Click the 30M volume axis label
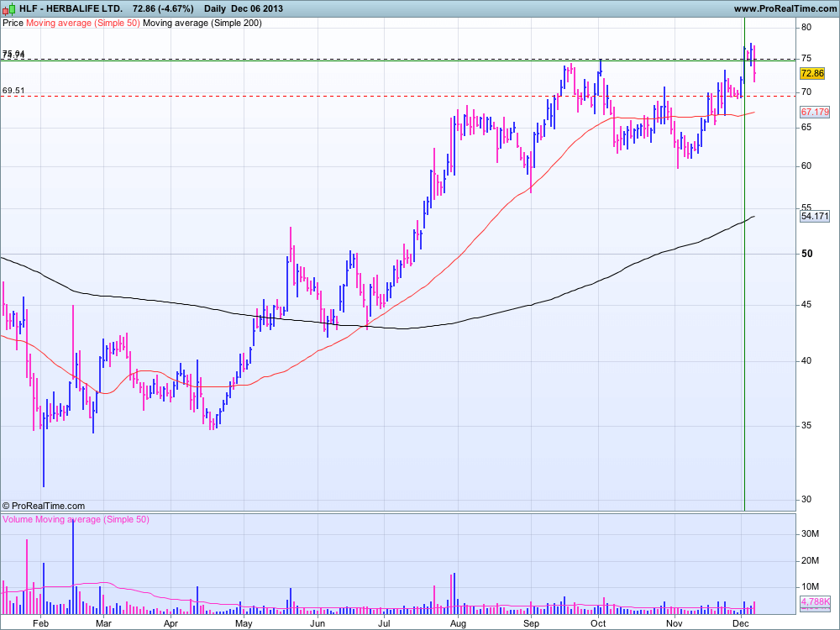Screen dimensions: 840x630 click(x=810, y=534)
